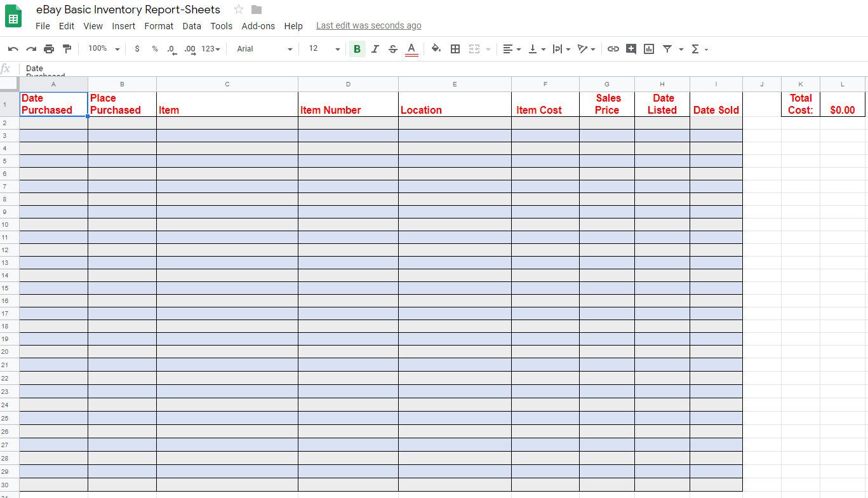Format as percent with % icon
The width and height of the screenshot is (868, 498).
tap(155, 49)
